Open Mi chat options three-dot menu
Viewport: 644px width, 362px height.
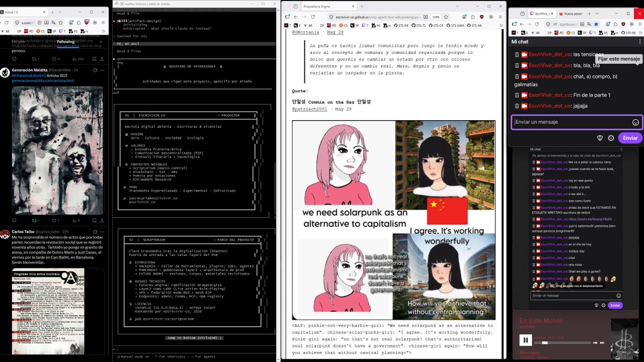639,41
